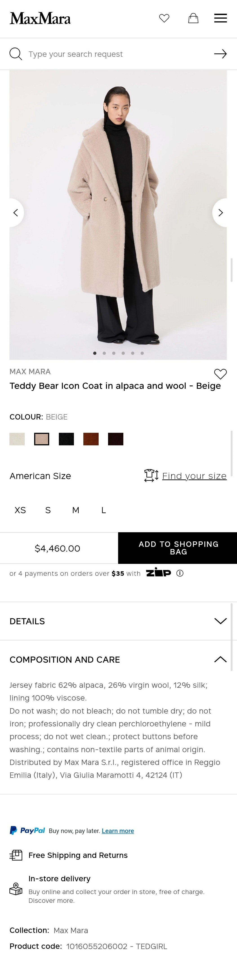The height and width of the screenshot is (980, 237).
Task: Select the black colour swatch
Action: 66,439
